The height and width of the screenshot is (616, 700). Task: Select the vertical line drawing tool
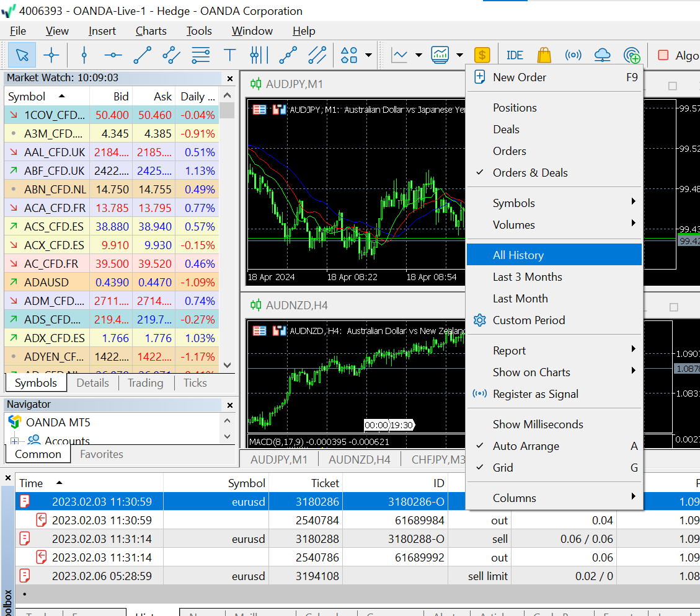84,56
